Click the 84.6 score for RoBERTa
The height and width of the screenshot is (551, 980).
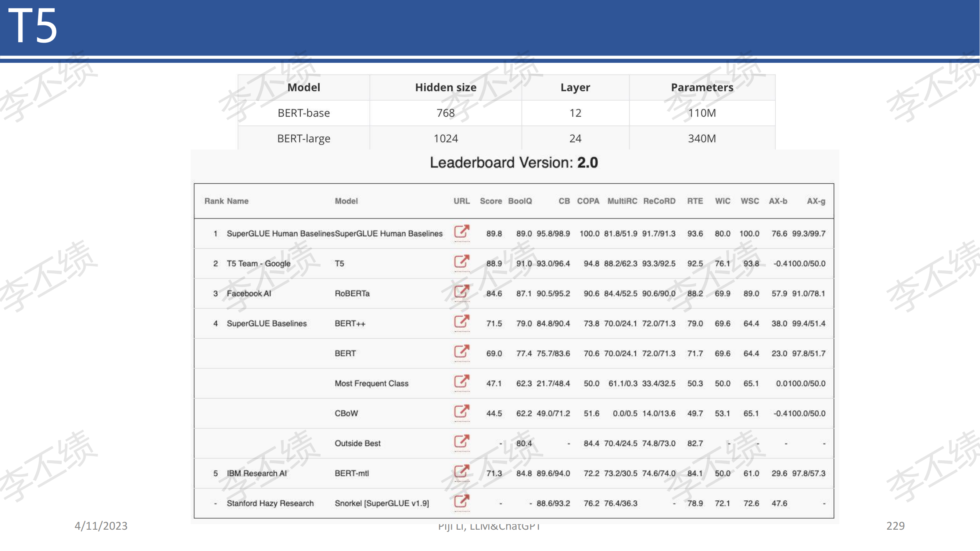(494, 293)
